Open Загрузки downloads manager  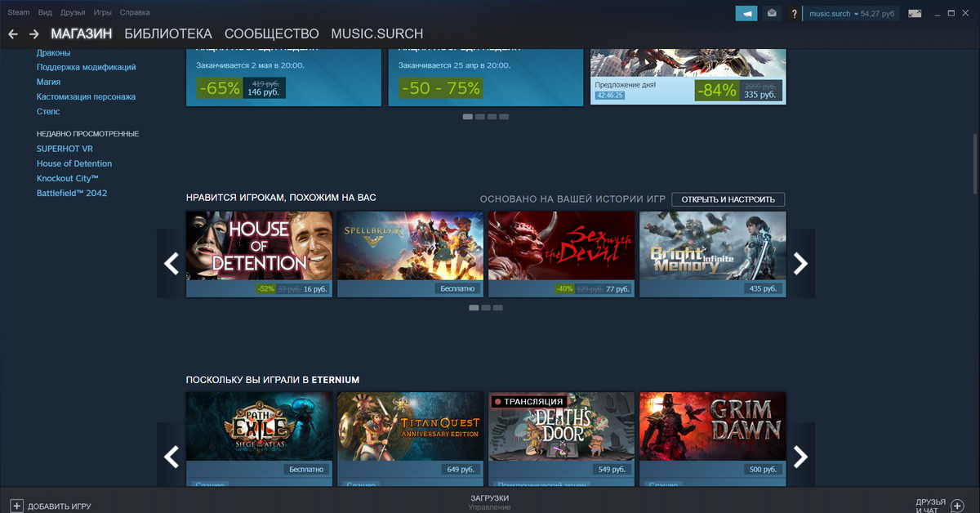(490, 498)
